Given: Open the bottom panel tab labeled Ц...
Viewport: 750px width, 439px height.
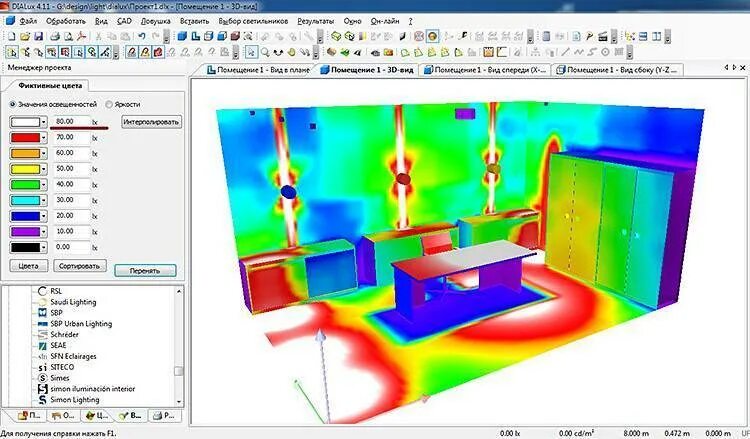Looking at the screenshot, I should click(97, 416).
